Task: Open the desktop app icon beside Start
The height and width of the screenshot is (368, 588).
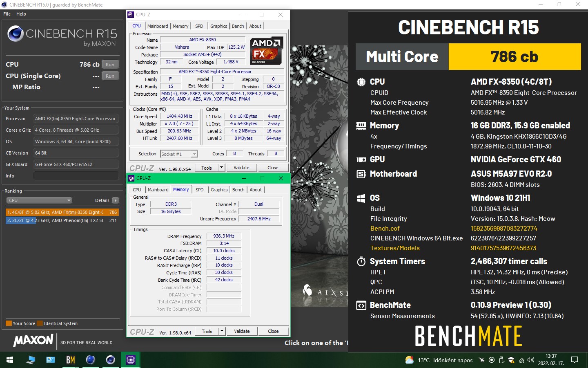Action: tap(31, 360)
